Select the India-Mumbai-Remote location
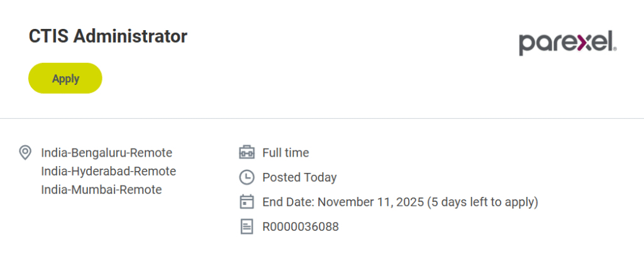Screen dimensions: 644x256 [x=101, y=189]
